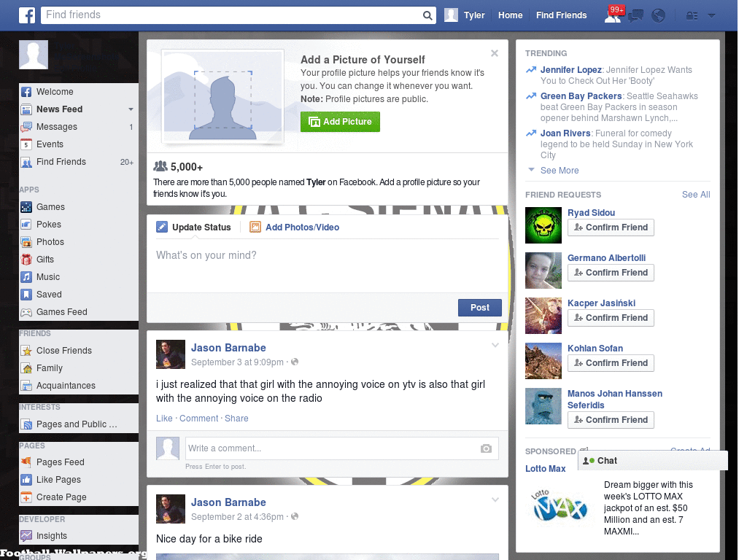
Task: Open the Insights chart icon
Action: pos(26,536)
